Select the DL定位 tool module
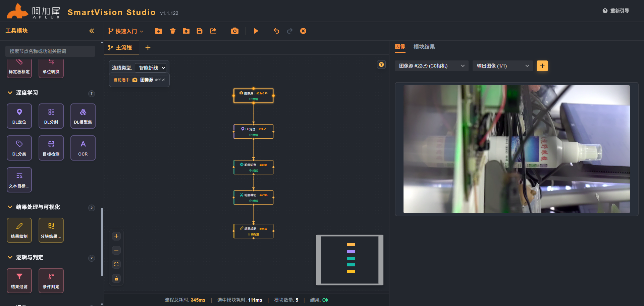 point(19,116)
